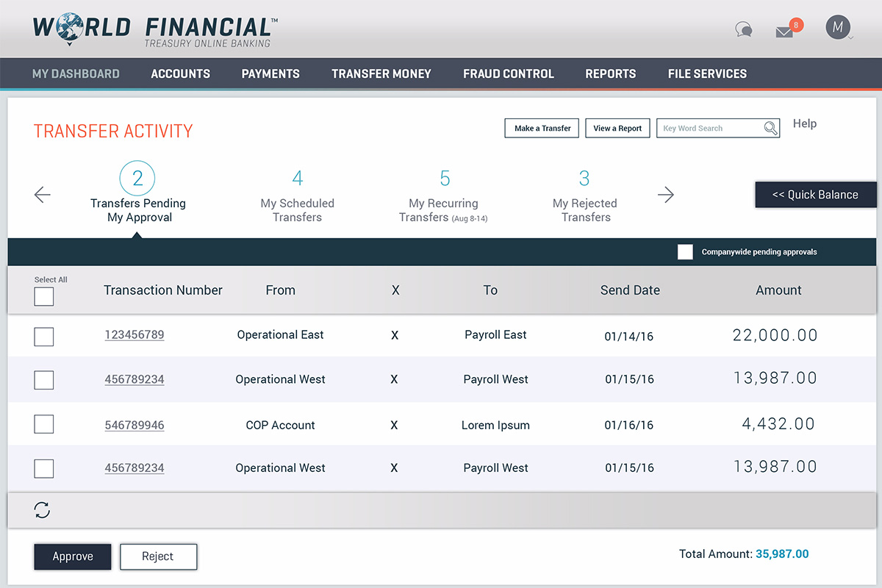This screenshot has height=588, width=882.
Task: Toggle the Select All checkbox
Action: (44, 296)
